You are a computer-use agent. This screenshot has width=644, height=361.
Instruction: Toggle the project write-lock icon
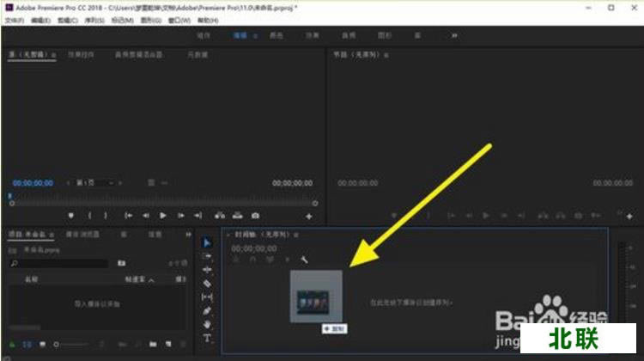pos(12,345)
